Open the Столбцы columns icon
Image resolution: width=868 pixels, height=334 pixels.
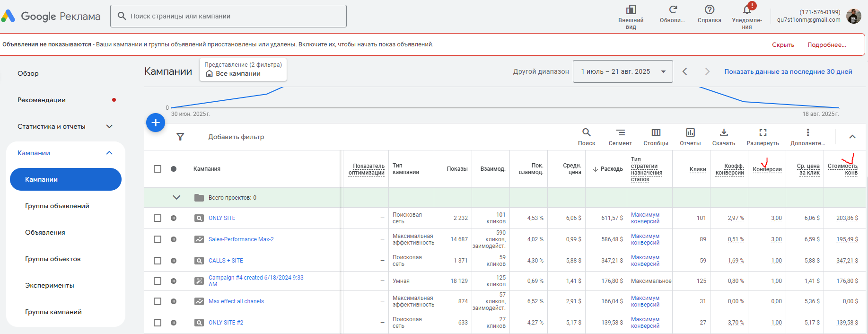656,133
